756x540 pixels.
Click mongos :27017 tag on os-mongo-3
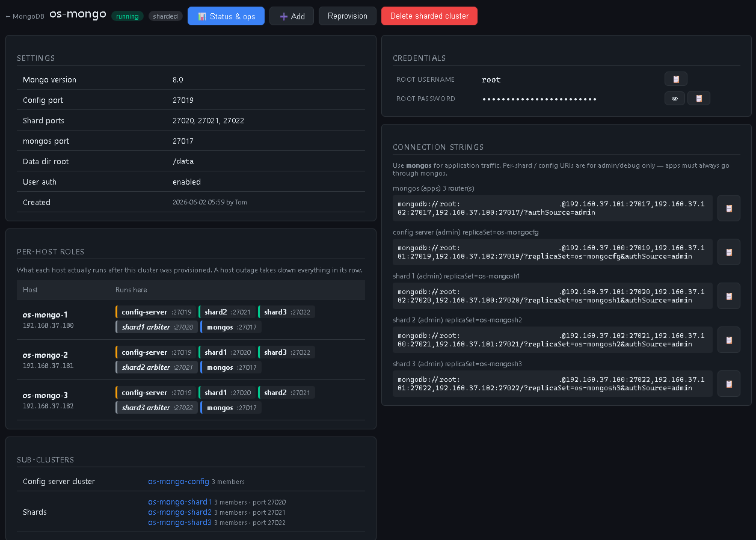tap(231, 408)
